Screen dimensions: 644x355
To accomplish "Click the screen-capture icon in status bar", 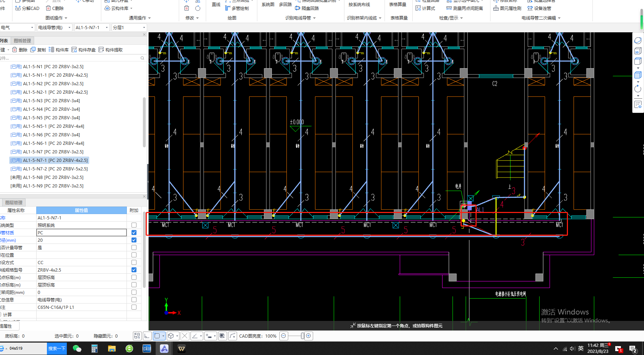I will (x=222, y=336).
